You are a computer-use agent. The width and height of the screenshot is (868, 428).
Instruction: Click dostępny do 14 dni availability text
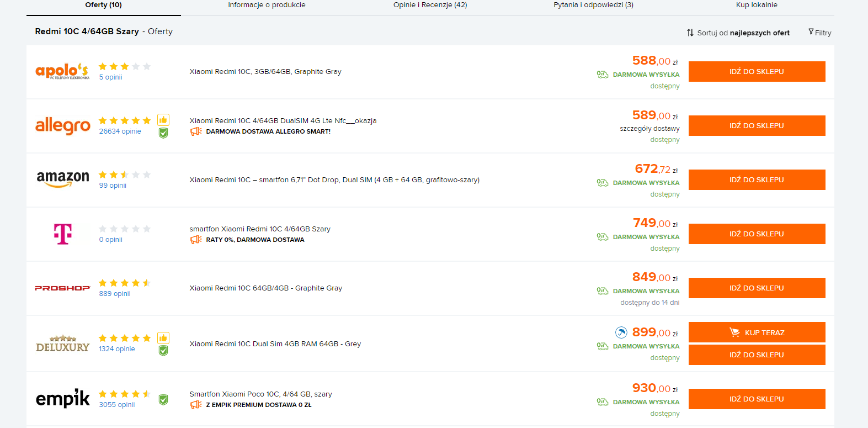650,303
